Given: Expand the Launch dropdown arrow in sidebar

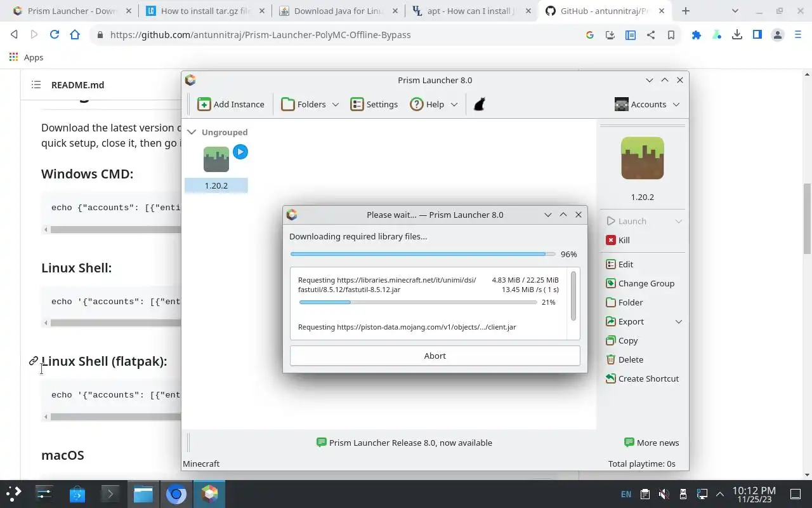Looking at the screenshot, I should 678,221.
